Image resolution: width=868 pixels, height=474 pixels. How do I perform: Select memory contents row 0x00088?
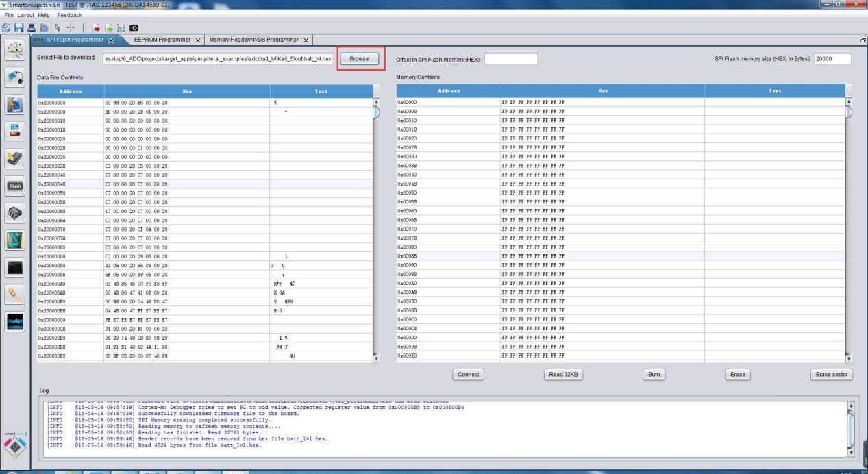coord(621,256)
